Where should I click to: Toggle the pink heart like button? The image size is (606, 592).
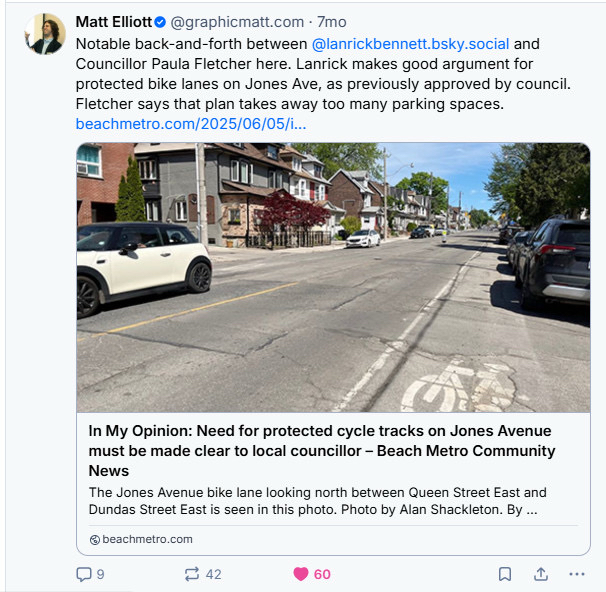pos(300,574)
